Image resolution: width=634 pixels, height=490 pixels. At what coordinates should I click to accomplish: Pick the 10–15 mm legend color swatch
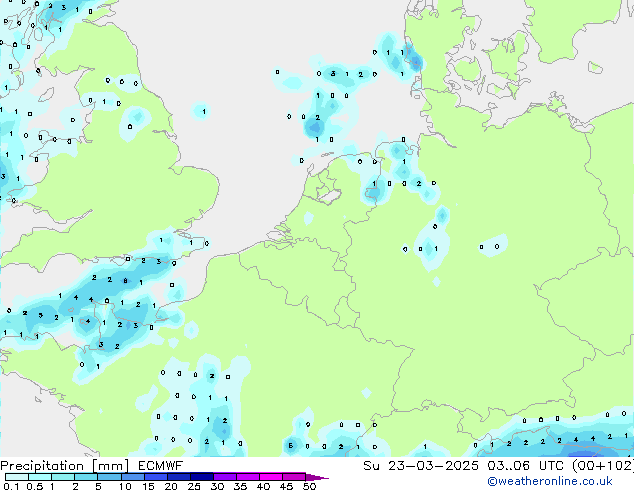(x=132, y=477)
